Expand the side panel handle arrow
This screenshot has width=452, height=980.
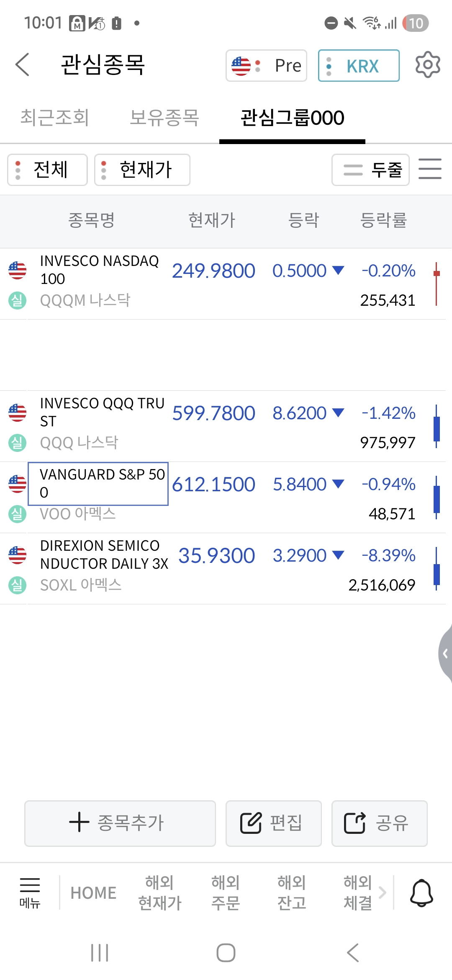coord(445,653)
